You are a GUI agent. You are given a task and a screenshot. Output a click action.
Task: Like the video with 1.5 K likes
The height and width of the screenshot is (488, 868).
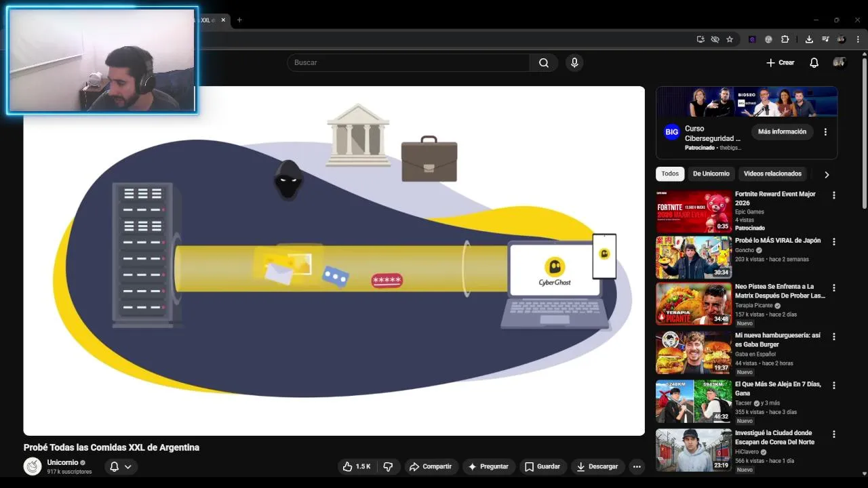[x=357, y=466]
